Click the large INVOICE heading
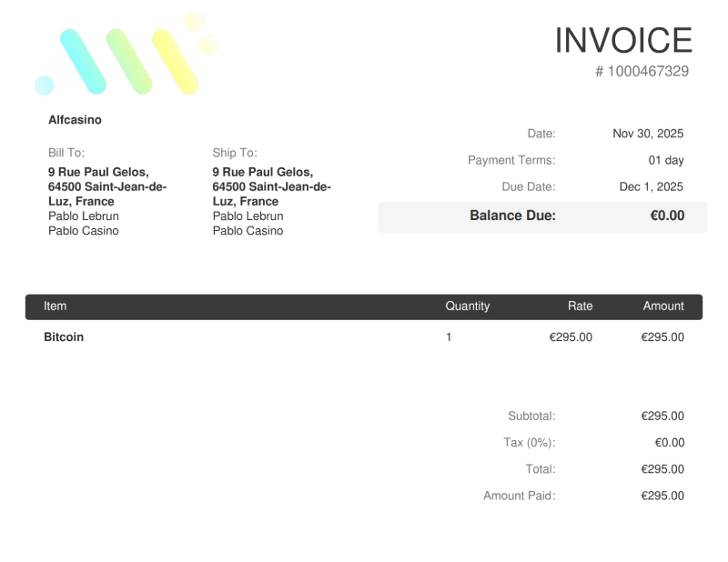This screenshot has width=728, height=562. pos(623,41)
